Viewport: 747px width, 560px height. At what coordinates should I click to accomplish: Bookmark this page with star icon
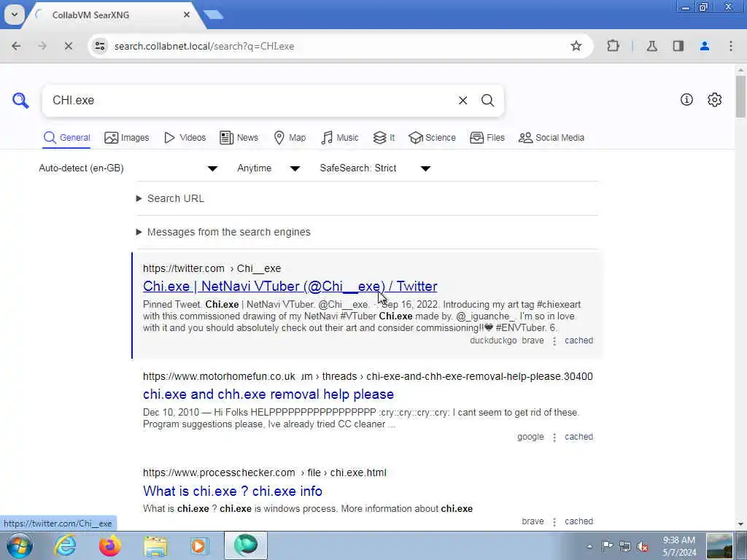(x=576, y=46)
